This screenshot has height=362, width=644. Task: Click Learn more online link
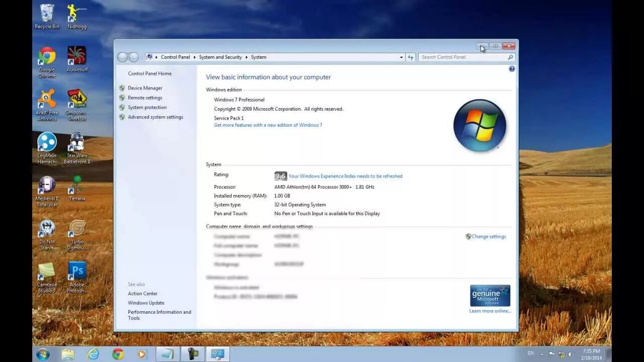pyautogui.click(x=490, y=311)
